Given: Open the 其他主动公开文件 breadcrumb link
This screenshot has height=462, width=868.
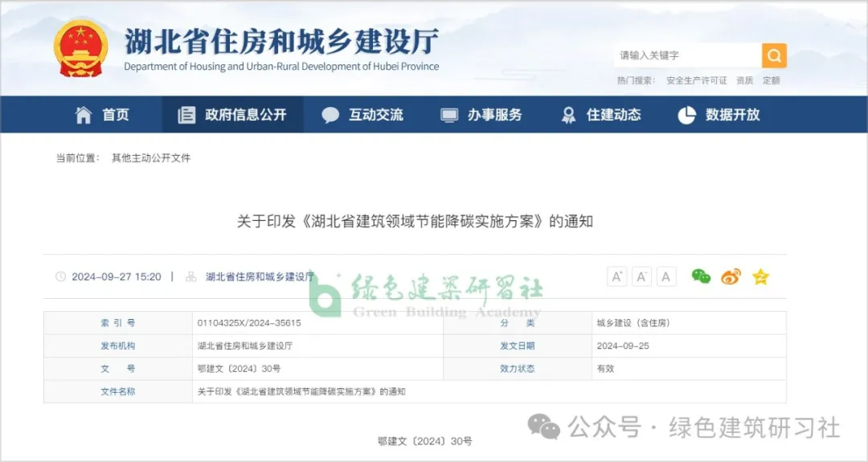Looking at the screenshot, I should pyautogui.click(x=151, y=158).
